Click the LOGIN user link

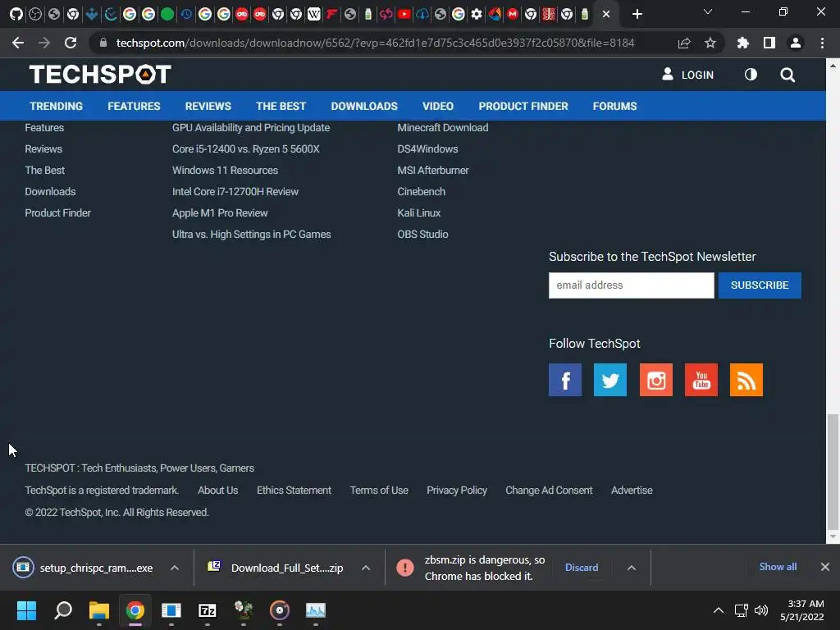pos(688,75)
